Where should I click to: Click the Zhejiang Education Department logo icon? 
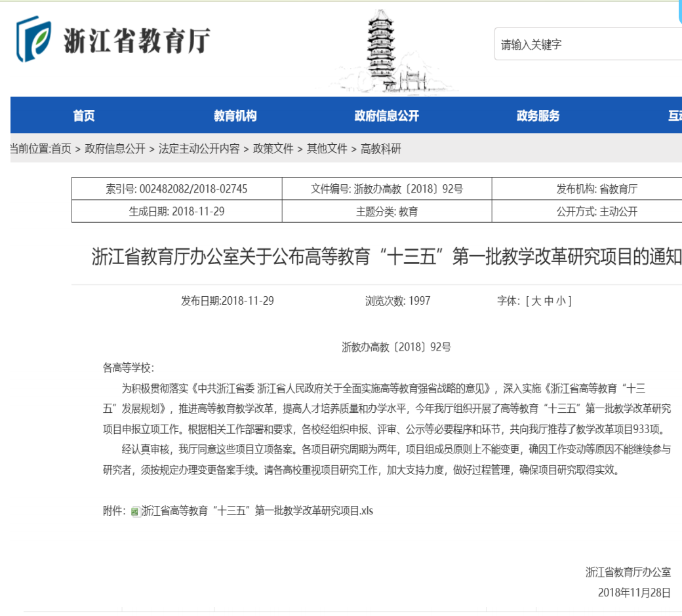33,39
